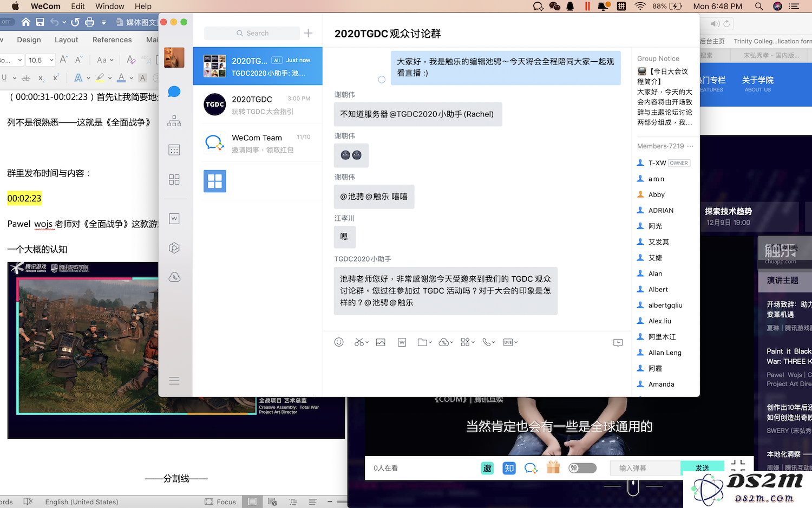Toggle the 弹 danmaku switch under video
The width and height of the screenshot is (812, 508).
582,468
